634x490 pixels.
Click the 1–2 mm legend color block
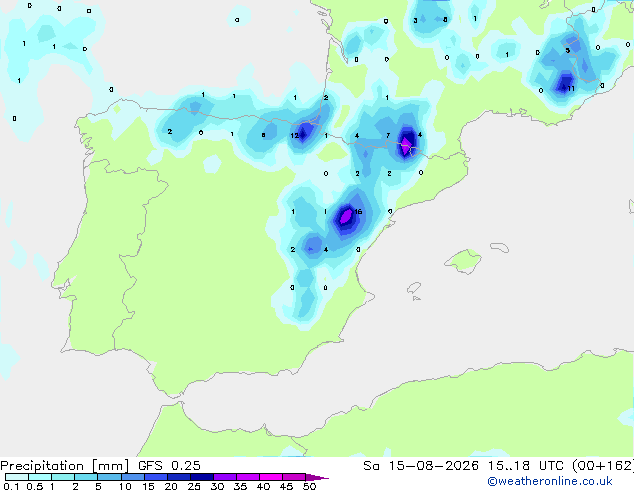(x=63, y=477)
